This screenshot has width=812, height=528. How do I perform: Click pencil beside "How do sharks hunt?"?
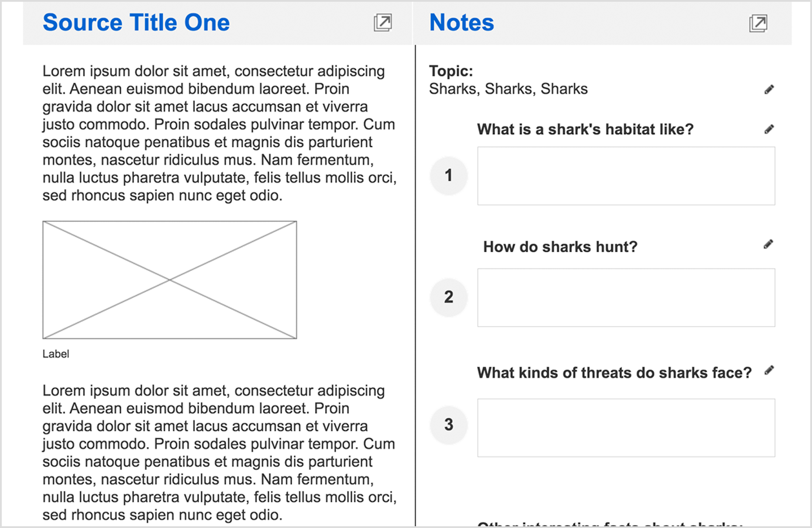[769, 245]
